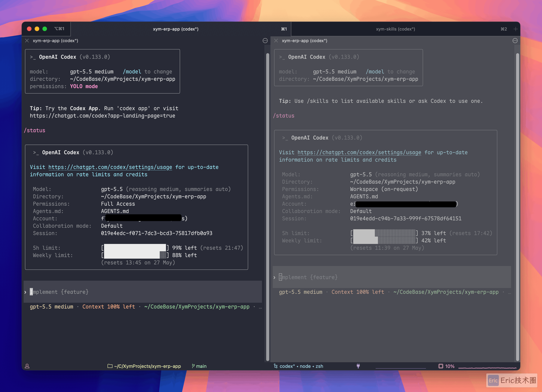This screenshot has height=392, width=542.
Task: Focus the right pane Implement {feature} prompt
Action: [x=392, y=277]
